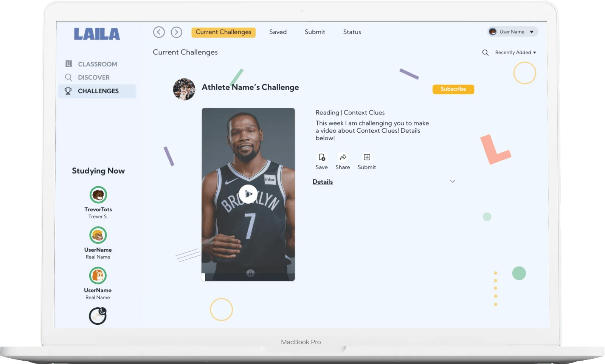
Task: Go back with the left arrow button
Action: (x=159, y=32)
